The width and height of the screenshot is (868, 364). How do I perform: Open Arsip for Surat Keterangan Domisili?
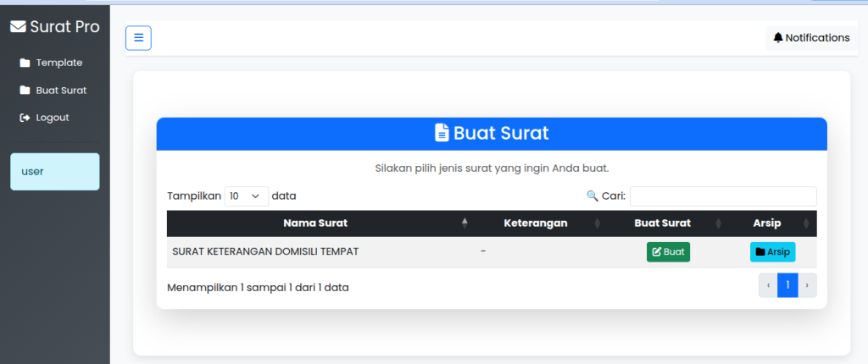click(772, 251)
